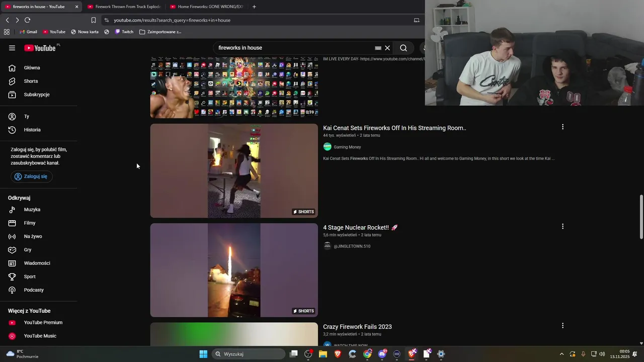This screenshot has height=362, width=644.
Task: Open File Explorer from the taskbar
Action: tap(323, 354)
